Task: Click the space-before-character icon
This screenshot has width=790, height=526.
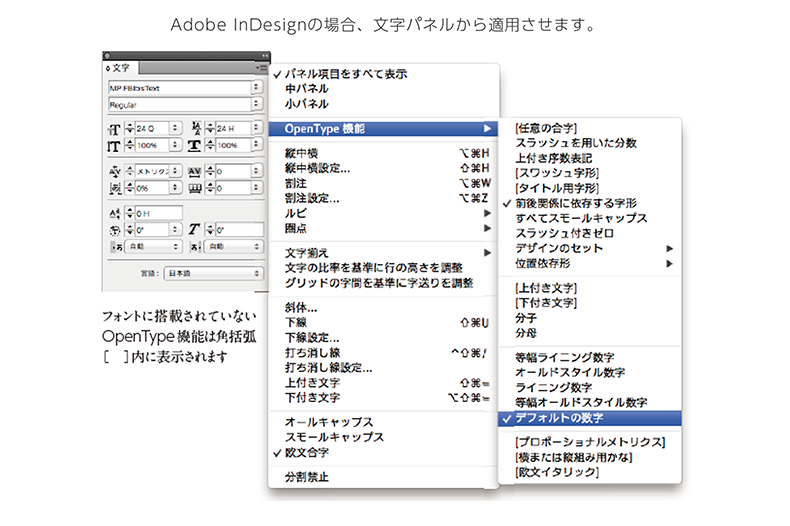Action: [x=116, y=247]
